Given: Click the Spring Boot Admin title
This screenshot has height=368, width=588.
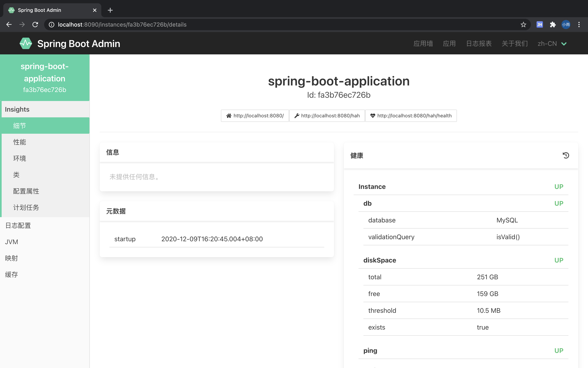Looking at the screenshot, I should click(x=79, y=44).
